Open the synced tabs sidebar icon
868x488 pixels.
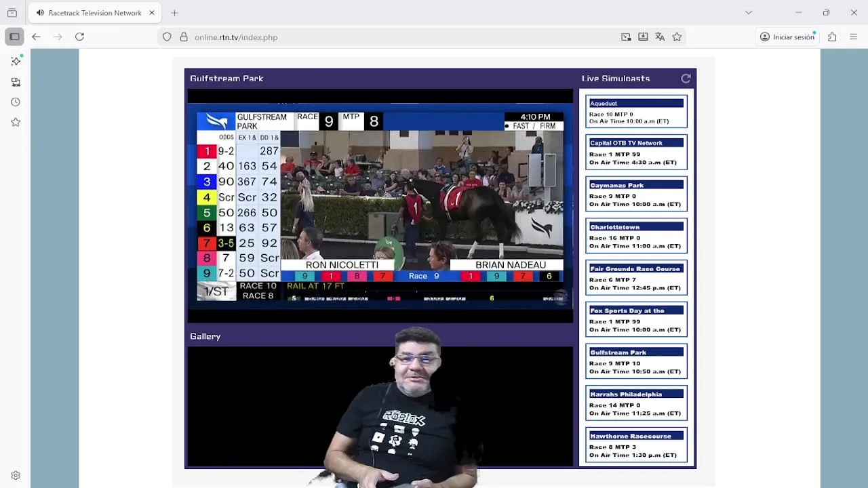(16, 82)
